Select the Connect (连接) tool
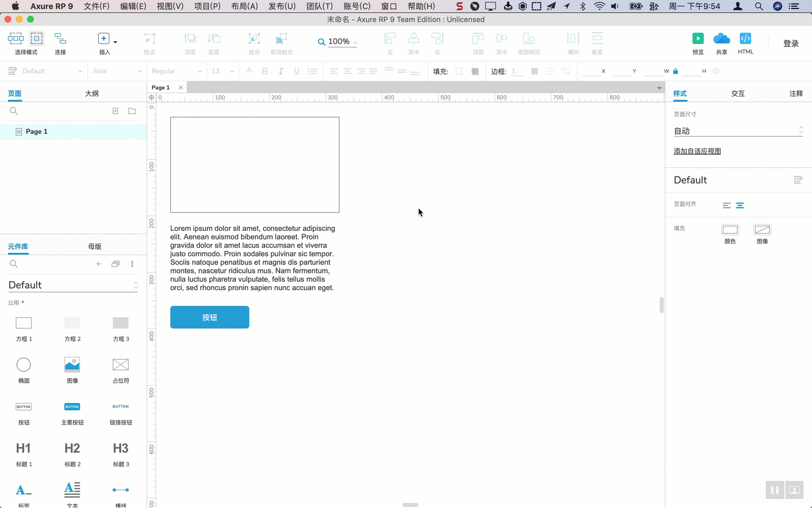Image resolution: width=812 pixels, height=508 pixels. point(60,39)
